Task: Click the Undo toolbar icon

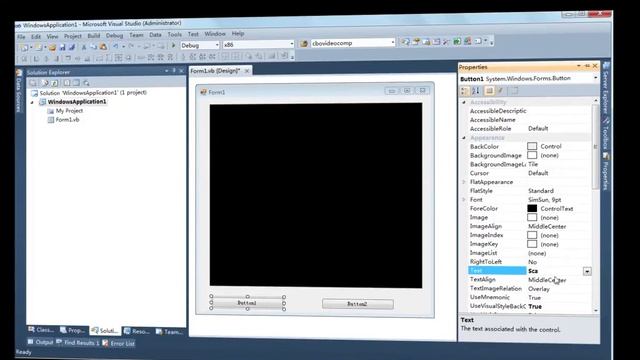Action: pos(116,47)
